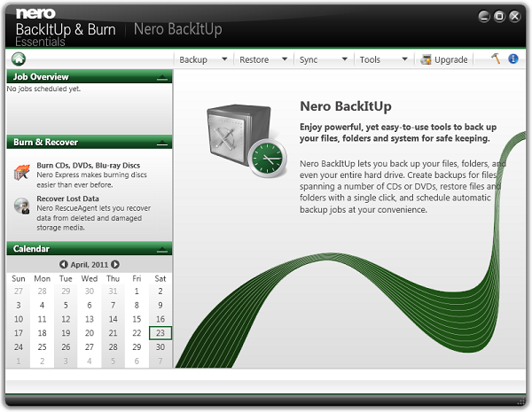Open the Restore menu
Image resolution: width=532 pixels, height=412 pixels.
(254, 59)
